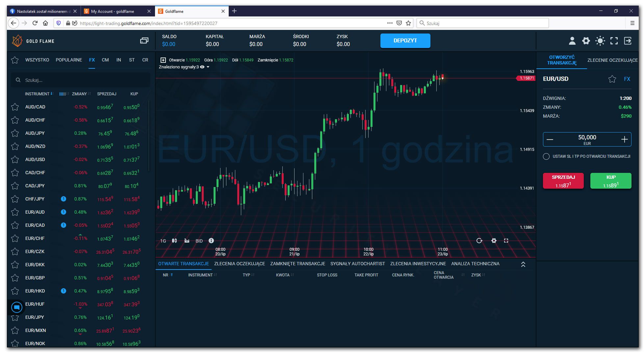Favorite the AUD/CAD instrument

15,107
